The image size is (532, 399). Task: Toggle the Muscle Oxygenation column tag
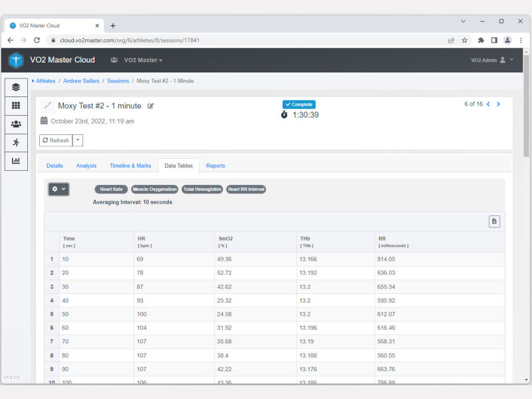pos(155,190)
